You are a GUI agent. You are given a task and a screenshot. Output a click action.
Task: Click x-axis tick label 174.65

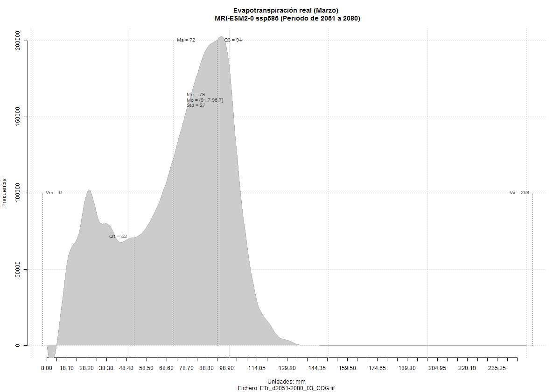377,368
